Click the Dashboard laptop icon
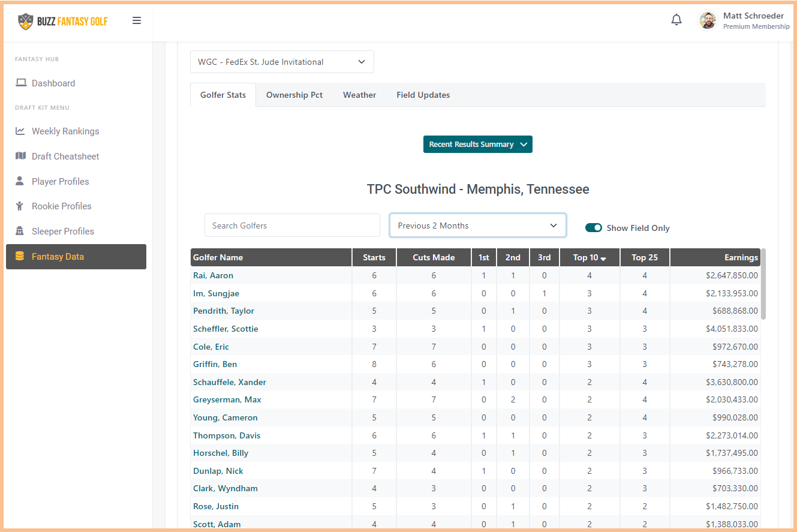The image size is (797, 532). (x=21, y=83)
